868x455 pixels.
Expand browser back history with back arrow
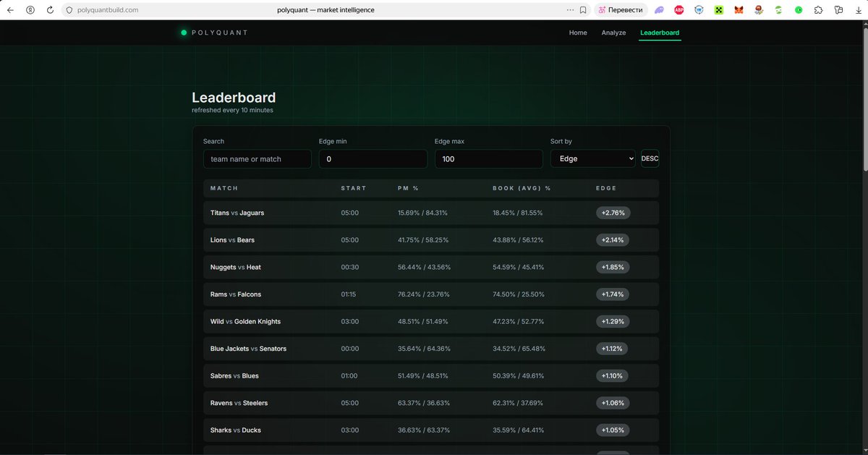[x=10, y=10]
